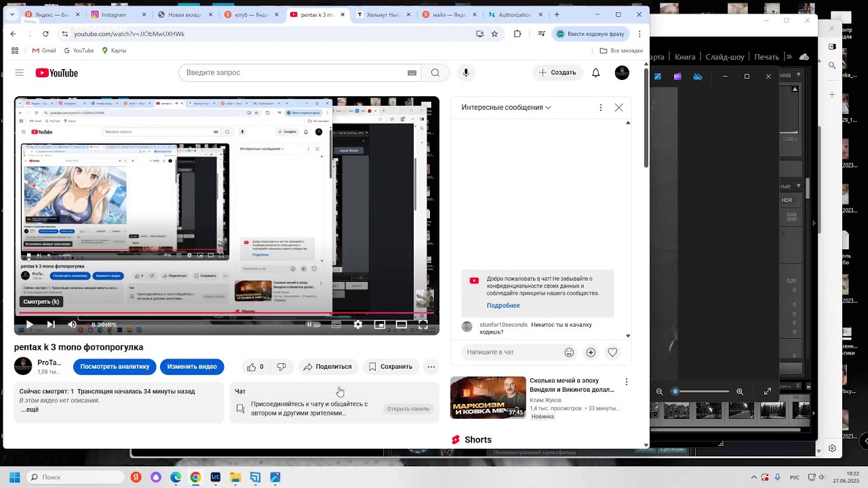Toggle autoplay switch in the player
The image size is (868, 488).
coord(311,325)
